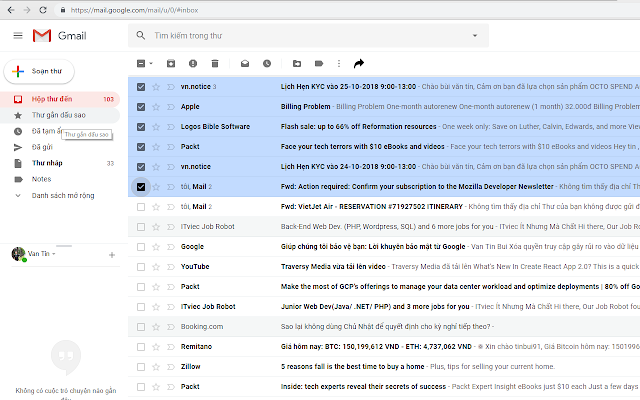
Task: Uncheck the vn.notice 25-10-2018 email
Action: (141, 87)
